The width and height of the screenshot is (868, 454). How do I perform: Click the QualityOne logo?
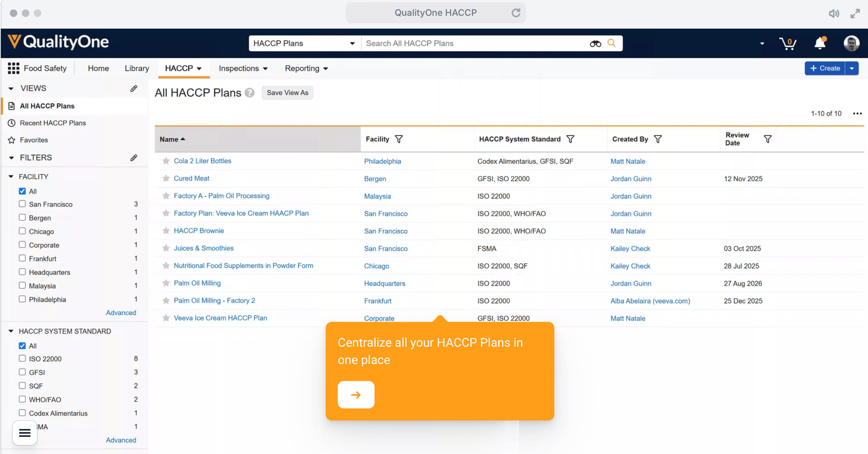coord(59,42)
